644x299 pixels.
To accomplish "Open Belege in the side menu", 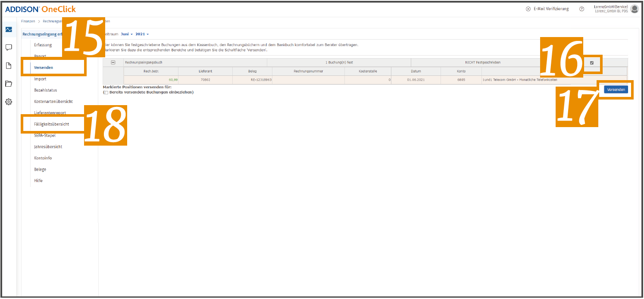I will 40,169.
